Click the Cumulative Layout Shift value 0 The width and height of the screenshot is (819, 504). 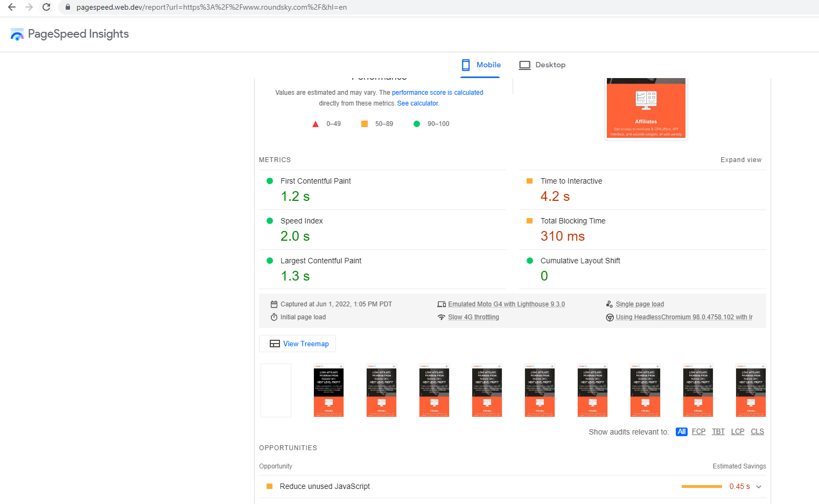tap(544, 276)
